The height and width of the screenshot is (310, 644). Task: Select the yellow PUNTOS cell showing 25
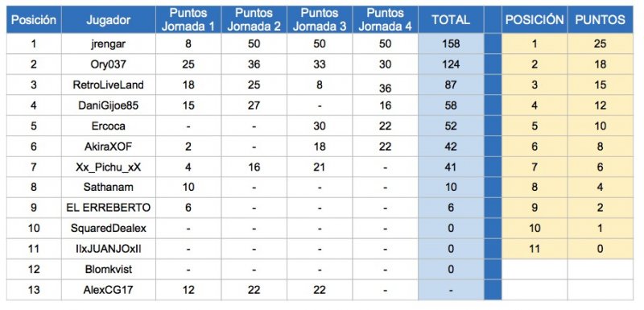600,44
